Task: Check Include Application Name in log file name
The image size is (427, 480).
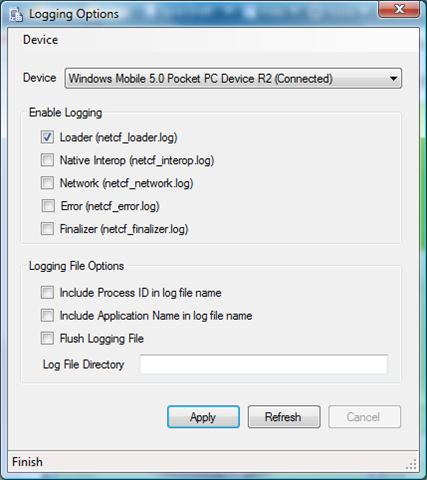Action: [x=47, y=315]
